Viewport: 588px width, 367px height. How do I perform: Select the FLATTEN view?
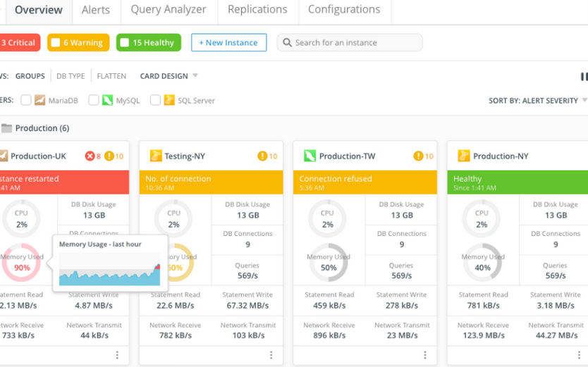click(x=111, y=76)
